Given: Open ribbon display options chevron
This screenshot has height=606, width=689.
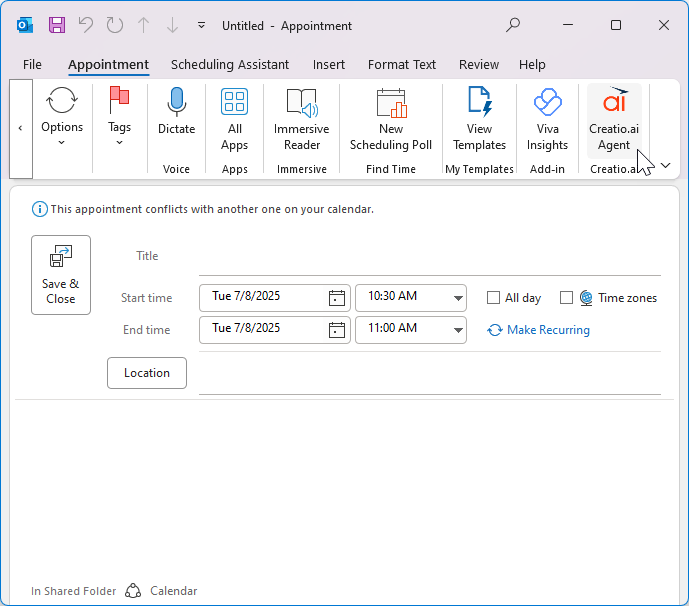Looking at the screenshot, I should (666, 166).
